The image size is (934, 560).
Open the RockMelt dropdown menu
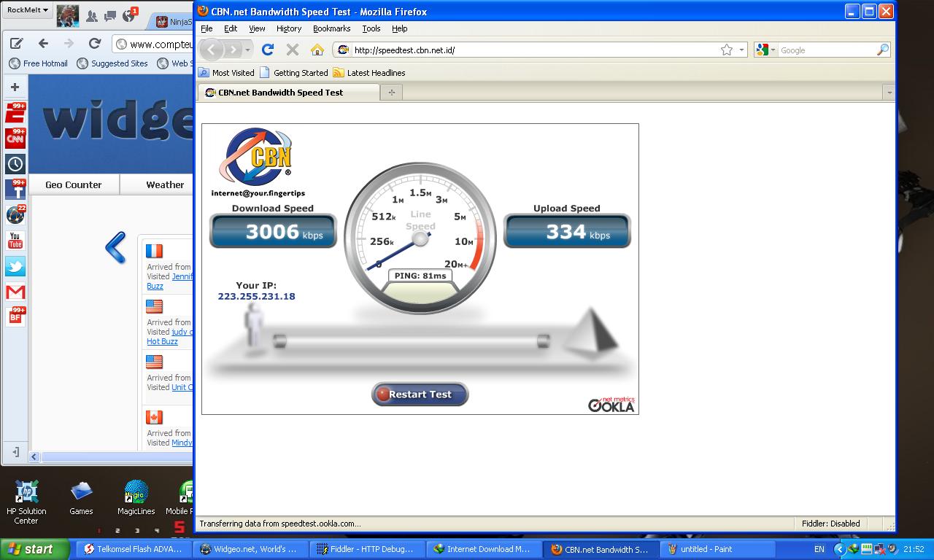(x=27, y=9)
